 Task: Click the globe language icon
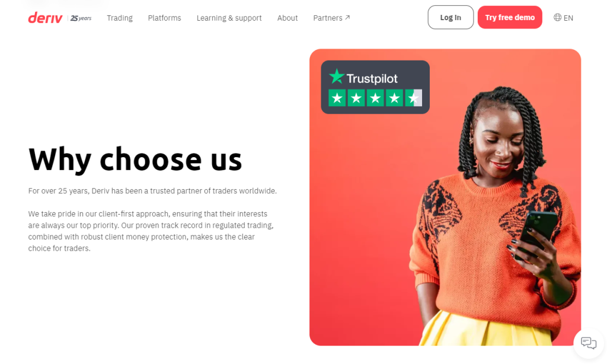(557, 17)
